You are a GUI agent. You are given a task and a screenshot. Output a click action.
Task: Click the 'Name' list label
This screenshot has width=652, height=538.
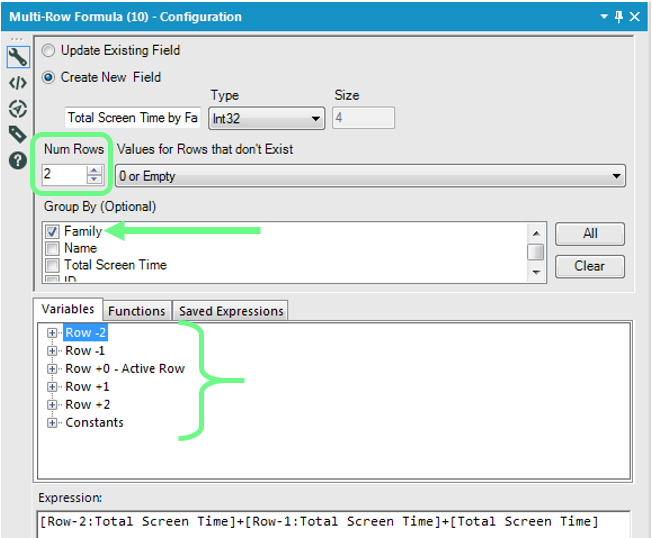click(x=80, y=249)
